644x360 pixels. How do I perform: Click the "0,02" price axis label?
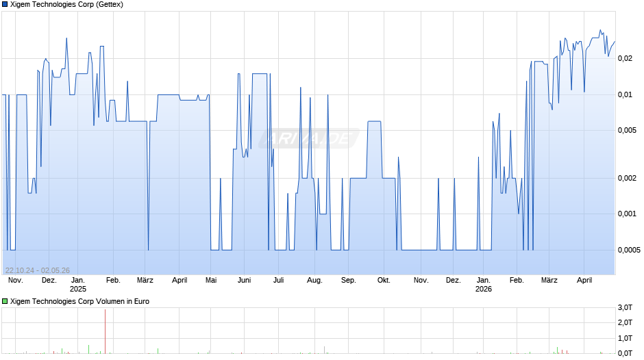click(x=625, y=59)
